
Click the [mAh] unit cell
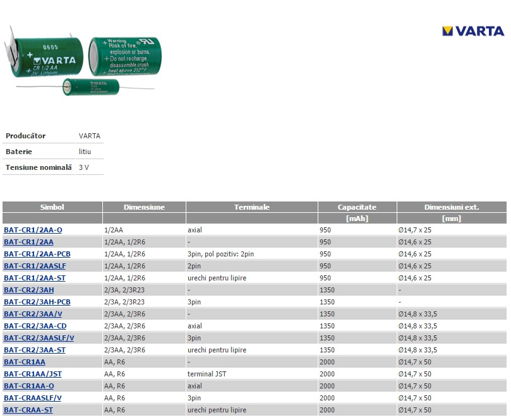click(357, 219)
